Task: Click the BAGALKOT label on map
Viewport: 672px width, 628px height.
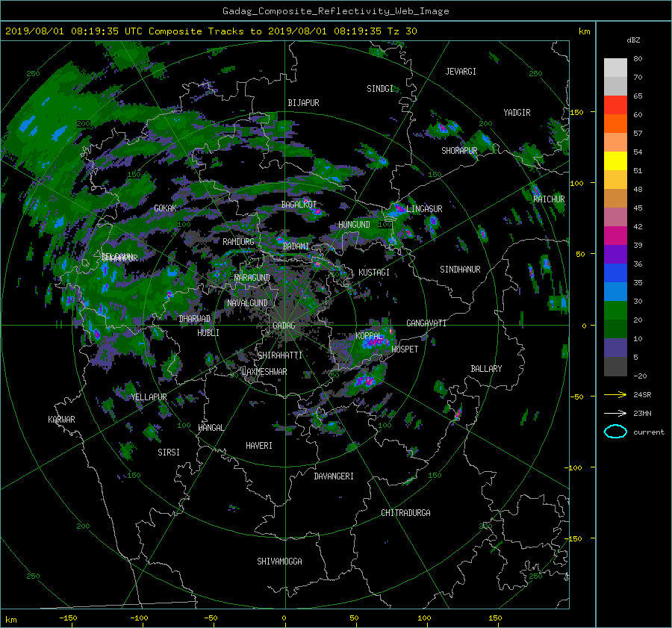Action: 299,205
